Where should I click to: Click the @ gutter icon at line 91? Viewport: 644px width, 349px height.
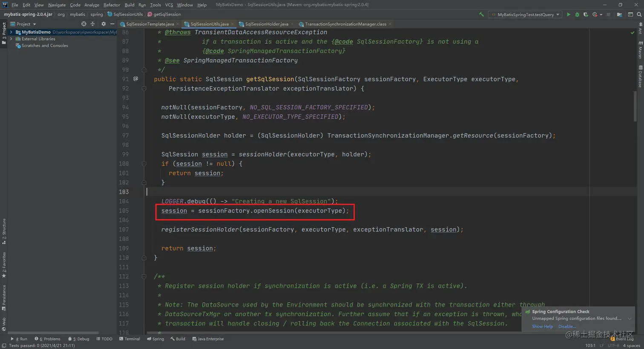pyautogui.click(x=135, y=79)
